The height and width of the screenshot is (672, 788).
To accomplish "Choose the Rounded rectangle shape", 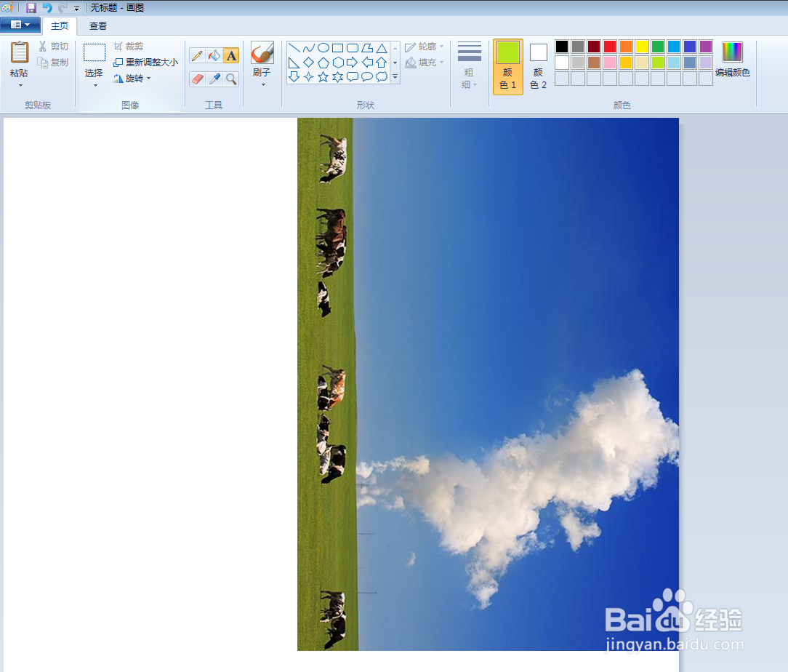I will 353,48.
